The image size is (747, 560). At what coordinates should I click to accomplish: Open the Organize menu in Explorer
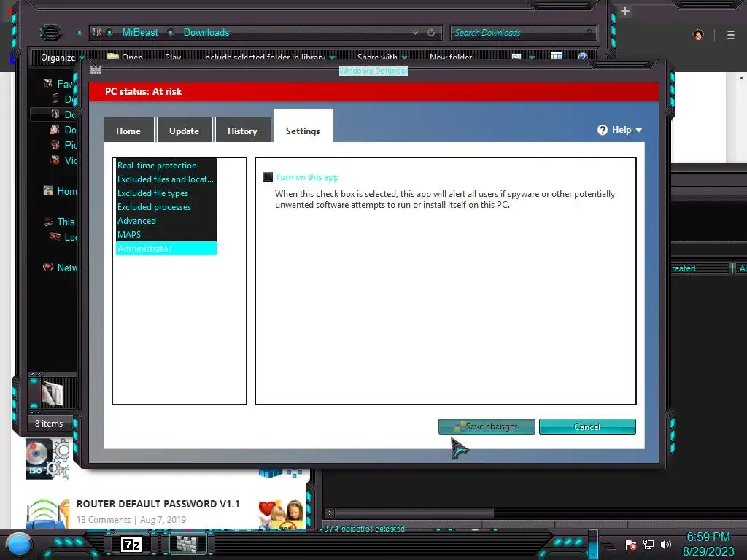point(63,58)
